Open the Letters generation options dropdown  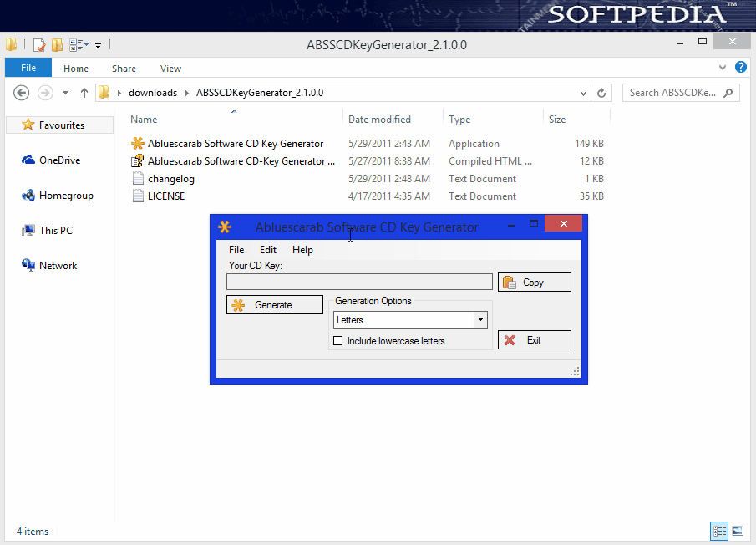(x=410, y=320)
